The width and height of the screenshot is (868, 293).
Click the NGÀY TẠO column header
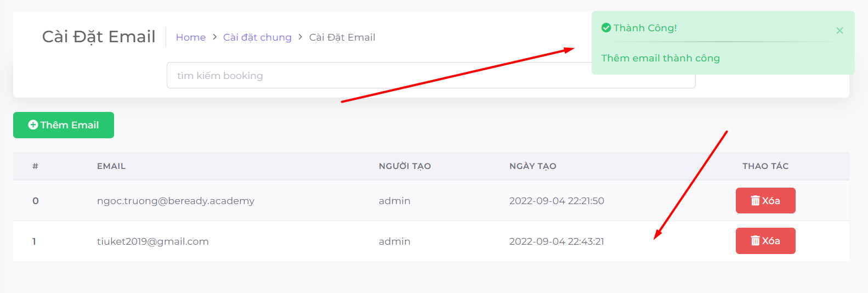[x=532, y=166]
